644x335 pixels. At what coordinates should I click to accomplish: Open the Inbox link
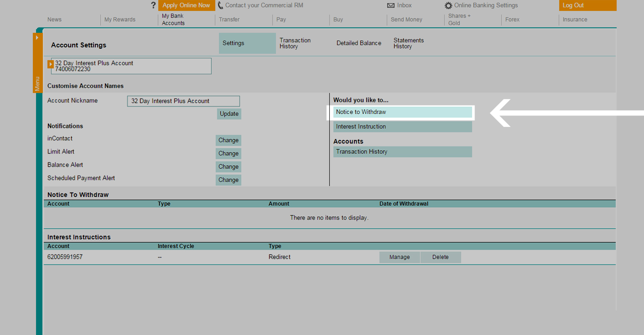click(404, 5)
